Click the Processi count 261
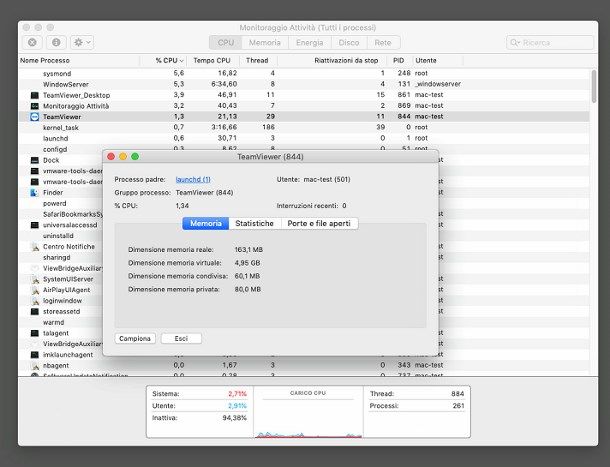 (458, 406)
